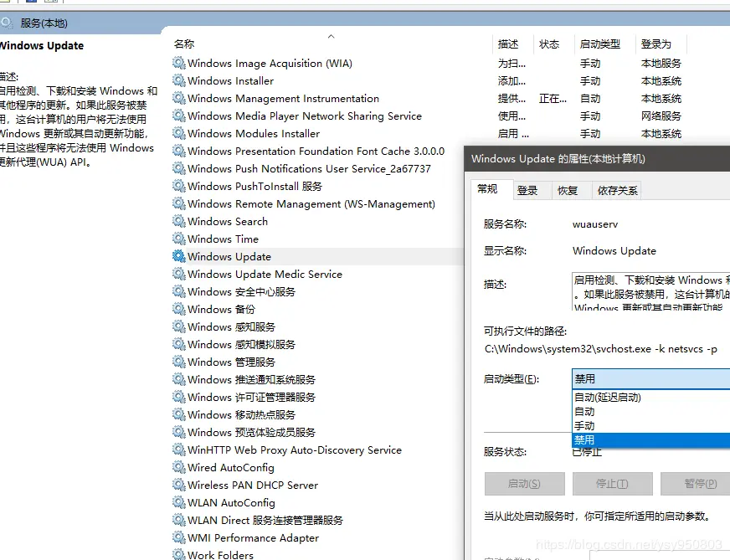Click gear icon of Windows Time
Viewport: 730px width, 560px height.
click(179, 239)
